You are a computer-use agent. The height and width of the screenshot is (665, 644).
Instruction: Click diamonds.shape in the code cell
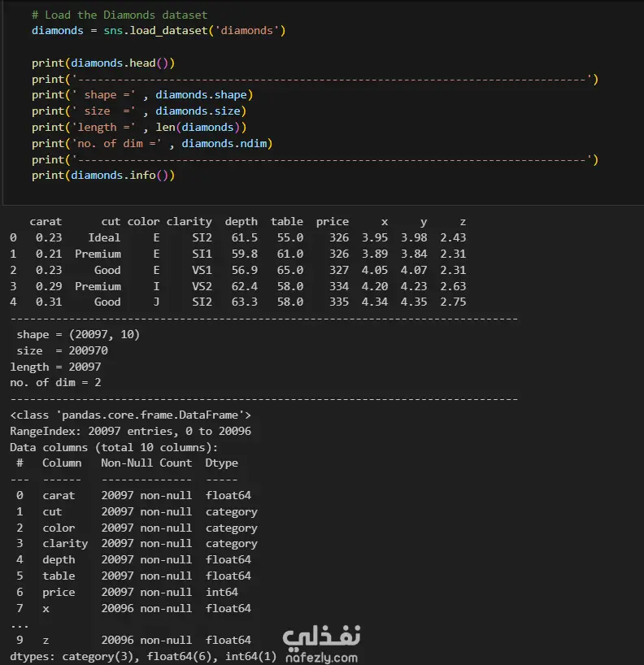pos(201,94)
